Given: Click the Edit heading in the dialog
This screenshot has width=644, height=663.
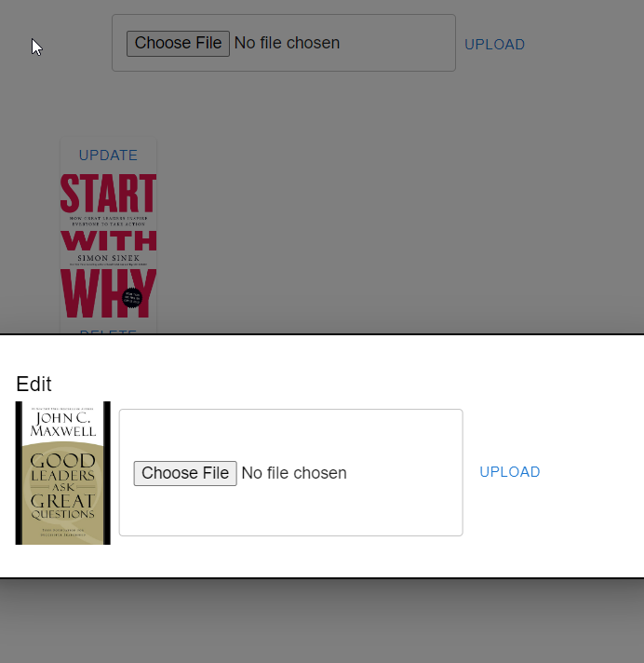Looking at the screenshot, I should (x=34, y=384).
